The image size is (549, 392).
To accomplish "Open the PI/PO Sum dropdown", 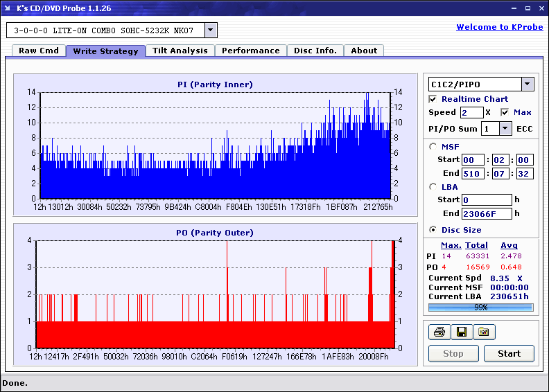I will 505,128.
